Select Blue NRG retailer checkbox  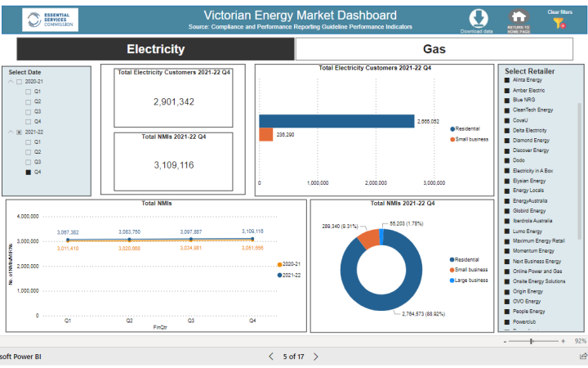click(507, 100)
